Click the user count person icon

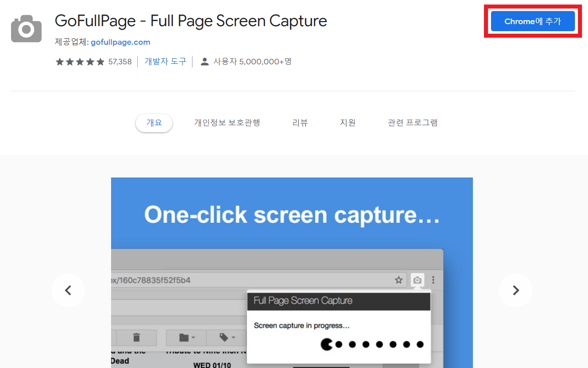205,62
